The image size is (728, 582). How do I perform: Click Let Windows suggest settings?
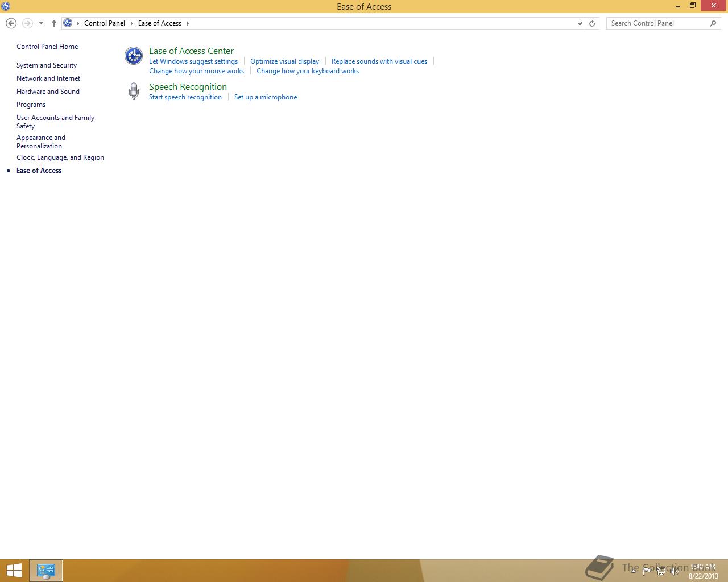point(193,61)
